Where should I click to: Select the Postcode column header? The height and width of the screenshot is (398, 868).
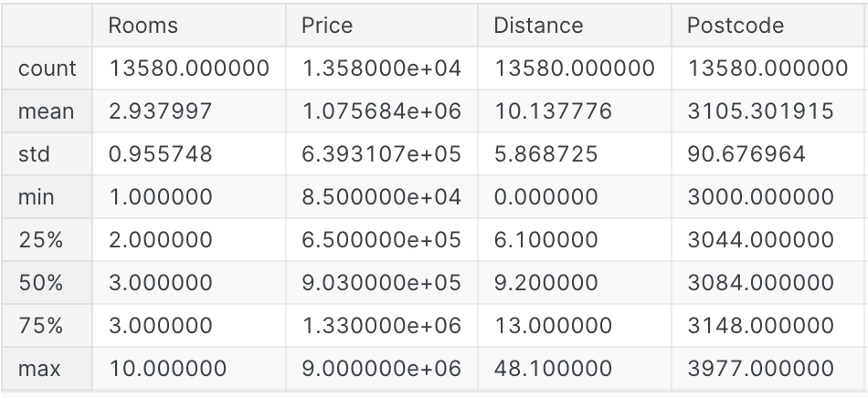tap(735, 26)
